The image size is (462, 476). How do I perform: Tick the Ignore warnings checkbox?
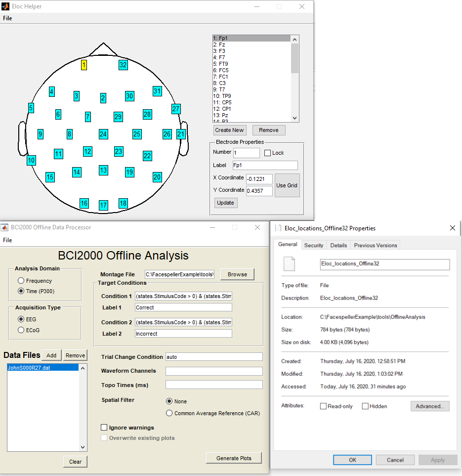point(104,428)
